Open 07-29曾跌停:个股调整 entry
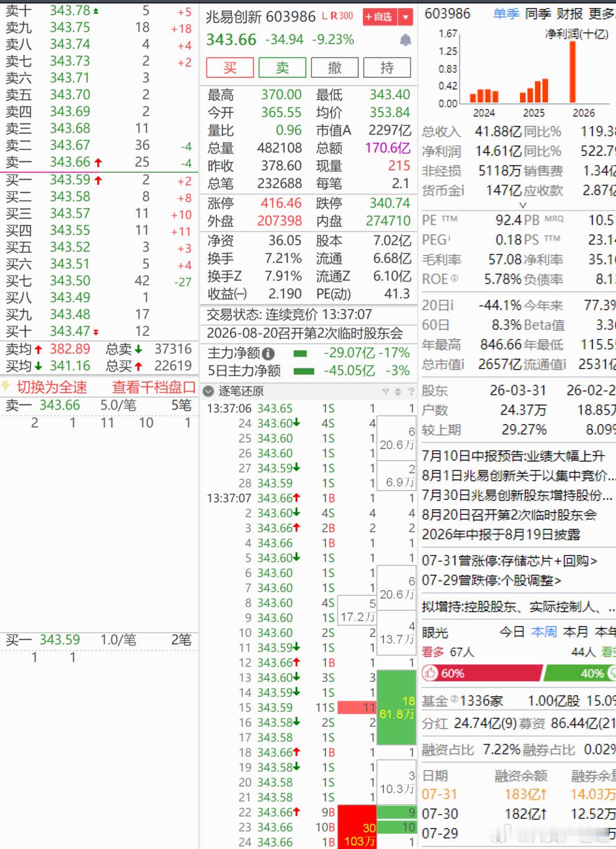Viewport: 616px width, 849px height. point(491,580)
